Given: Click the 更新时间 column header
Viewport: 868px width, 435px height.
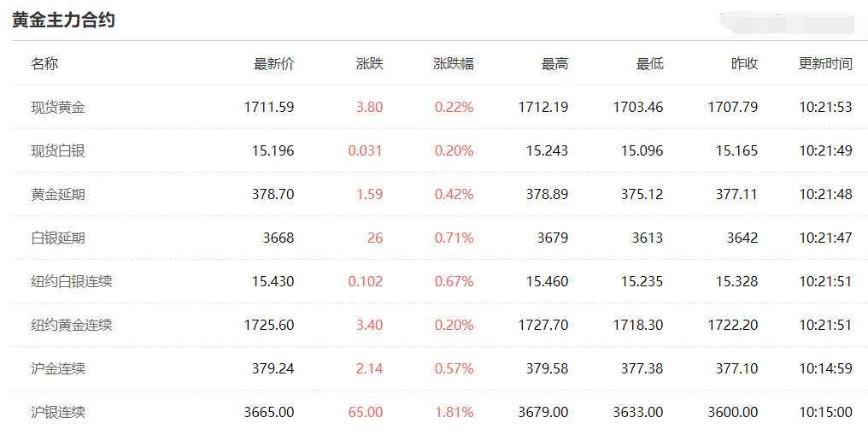Looking at the screenshot, I should coord(825,63).
